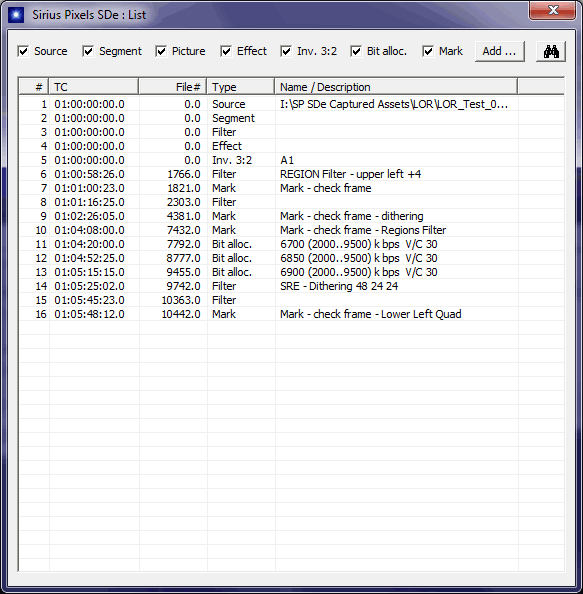Sort by the TC column header
The image size is (583, 594).
coord(94,87)
